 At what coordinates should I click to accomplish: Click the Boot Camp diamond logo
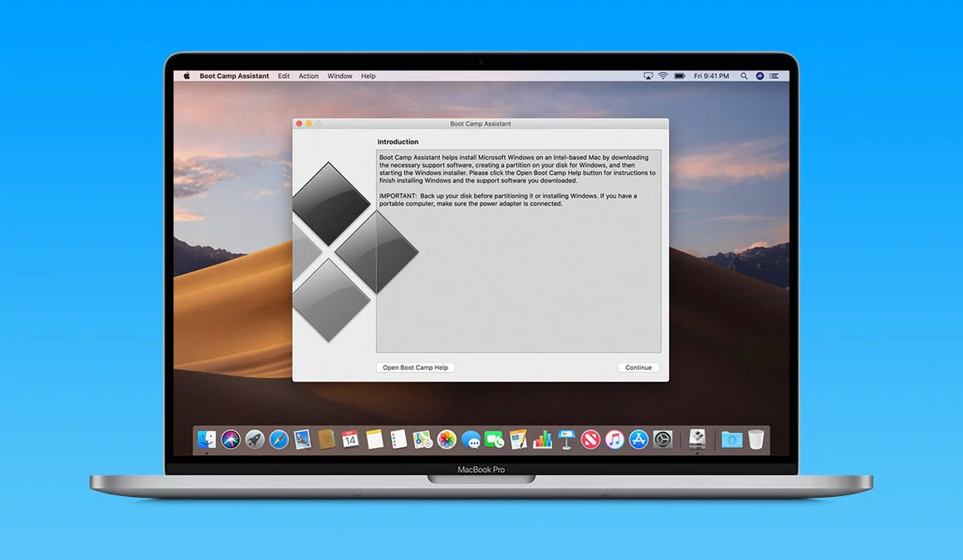click(355, 251)
